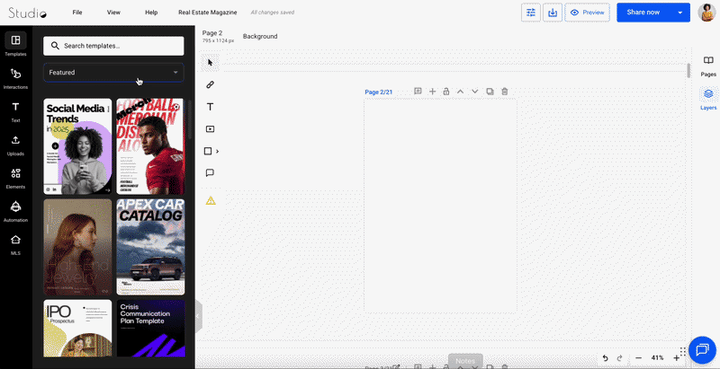The image size is (720, 369).
Task: Open the Elements sidebar panel
Action: click(16, 178)
